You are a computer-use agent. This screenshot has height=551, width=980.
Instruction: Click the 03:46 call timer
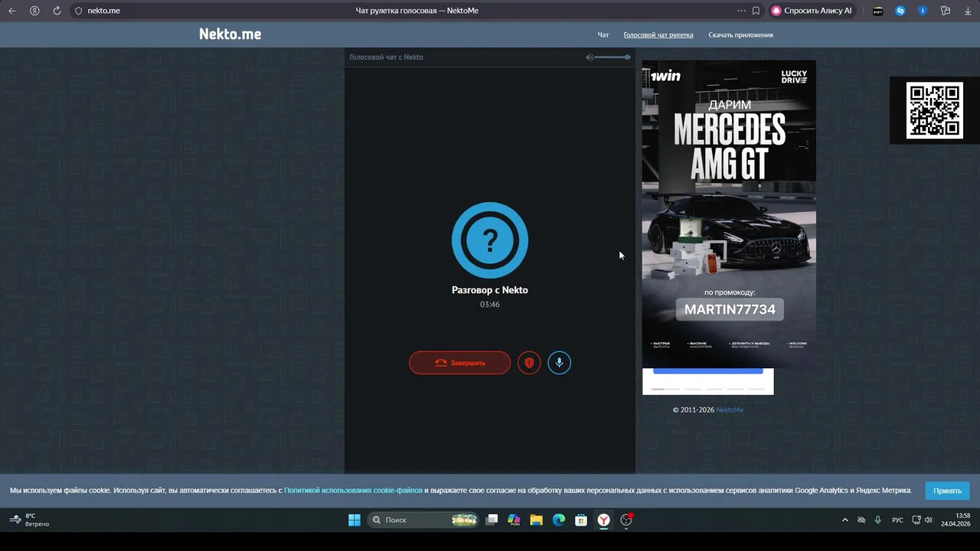(490, 305)
